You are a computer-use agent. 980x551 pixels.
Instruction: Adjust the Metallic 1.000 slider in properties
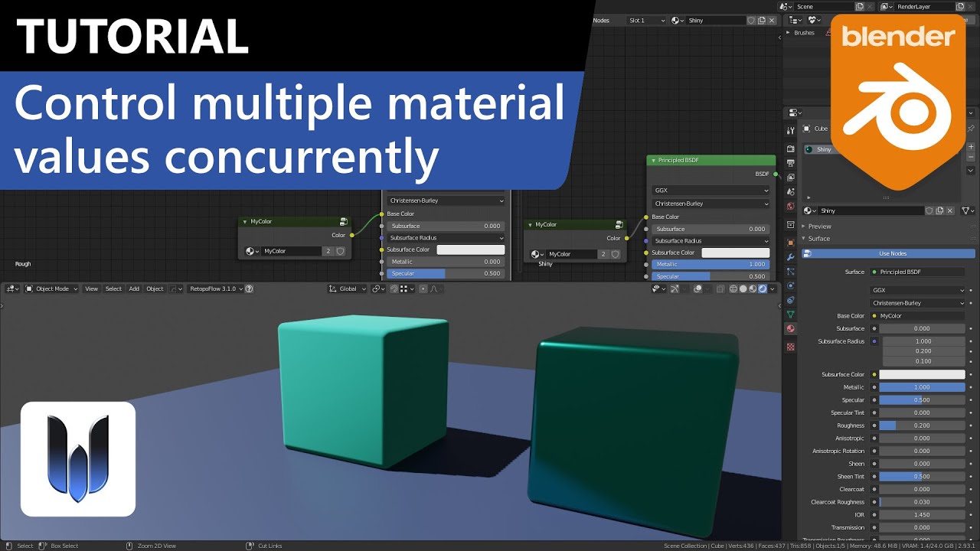[x=922, y=387]
